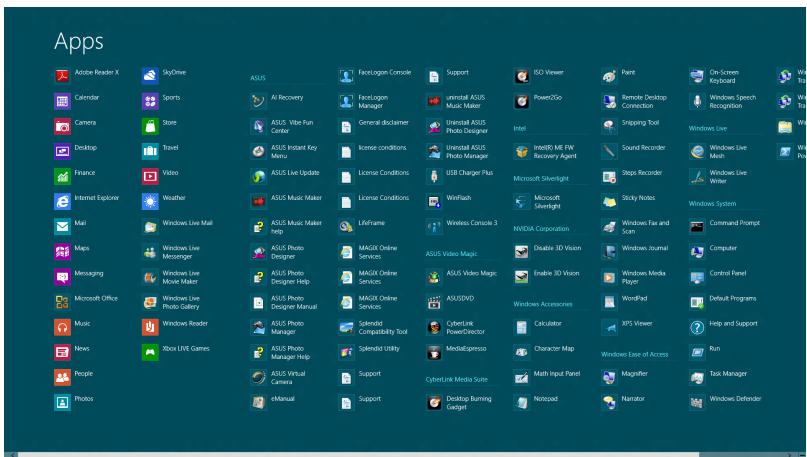Open ASUSDVD app icon
Viewport: 807px width, 457px height.
(434, 302)
